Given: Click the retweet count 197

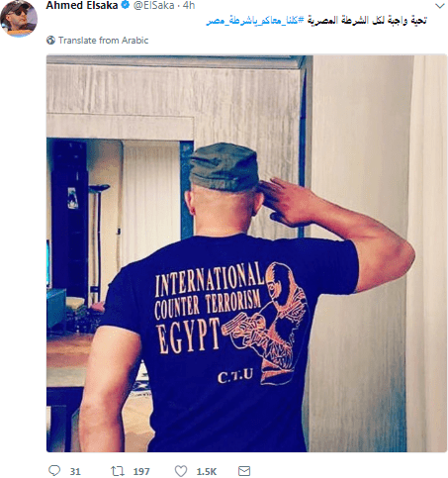Looking at the screenshot, I should tap(141, 471).
